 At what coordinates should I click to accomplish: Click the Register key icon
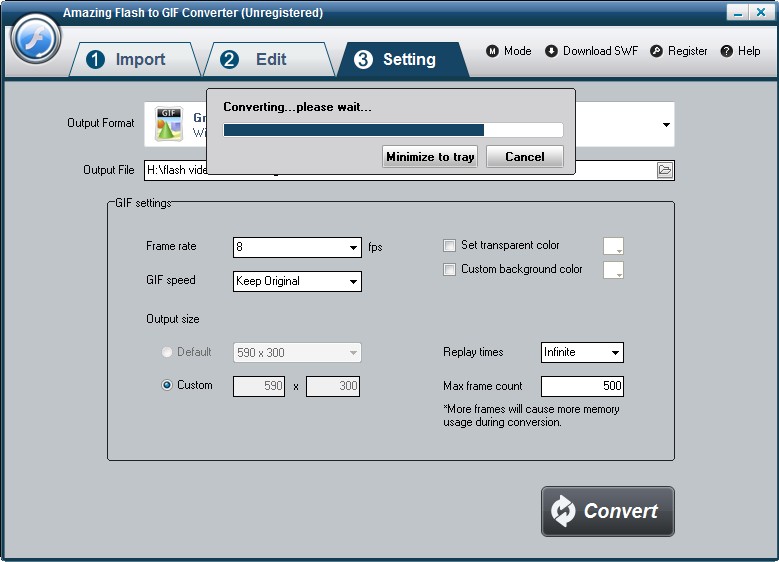point(656,51)
